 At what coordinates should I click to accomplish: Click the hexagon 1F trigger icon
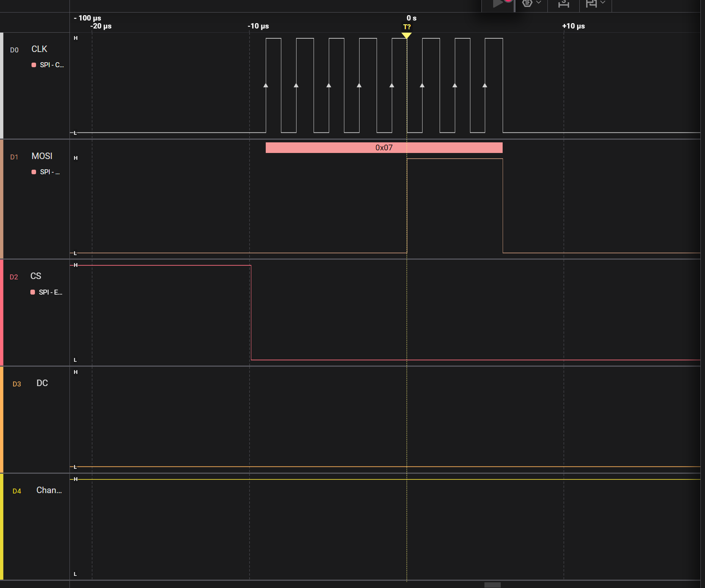(527, 3)
